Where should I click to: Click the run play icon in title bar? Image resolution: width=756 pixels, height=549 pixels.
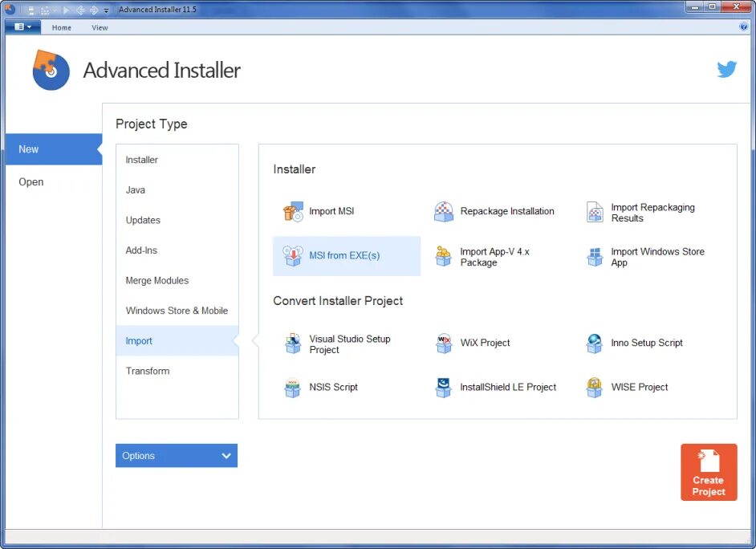66,10
